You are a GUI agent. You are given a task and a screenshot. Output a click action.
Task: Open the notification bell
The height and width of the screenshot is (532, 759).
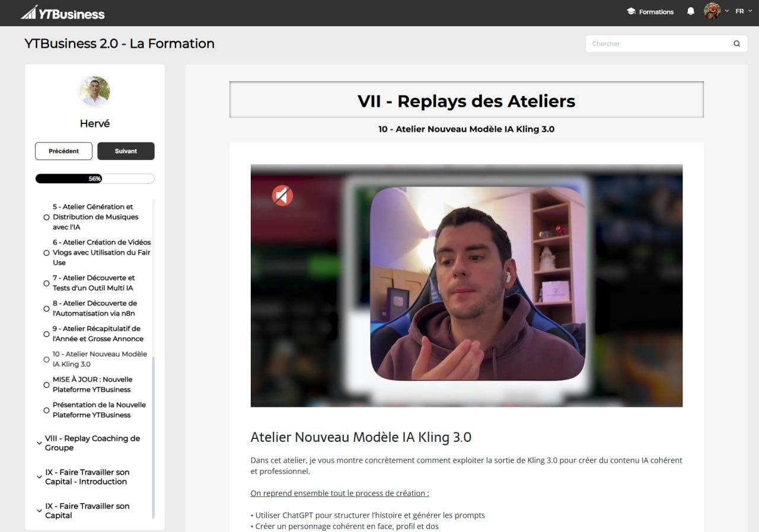pyautogui.click(x=690, y=11)
